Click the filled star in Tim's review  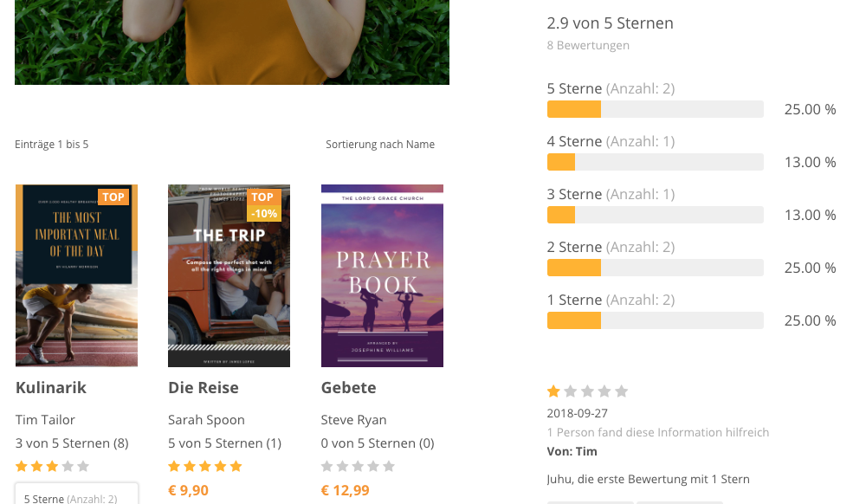[553, 391]
